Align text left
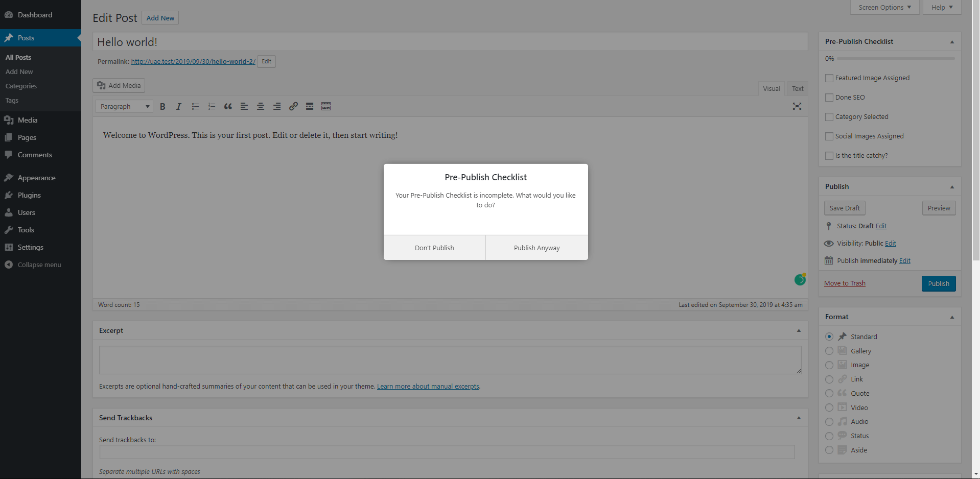The width and height of the screenshot is (980, 479). 244,106
